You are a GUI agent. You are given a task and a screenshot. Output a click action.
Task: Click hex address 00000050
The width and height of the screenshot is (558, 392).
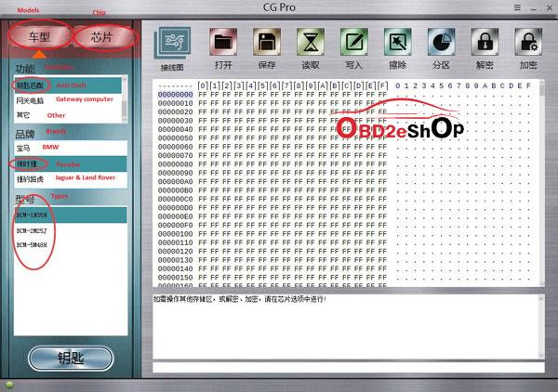pyautogui.click(x=176, y=137)
